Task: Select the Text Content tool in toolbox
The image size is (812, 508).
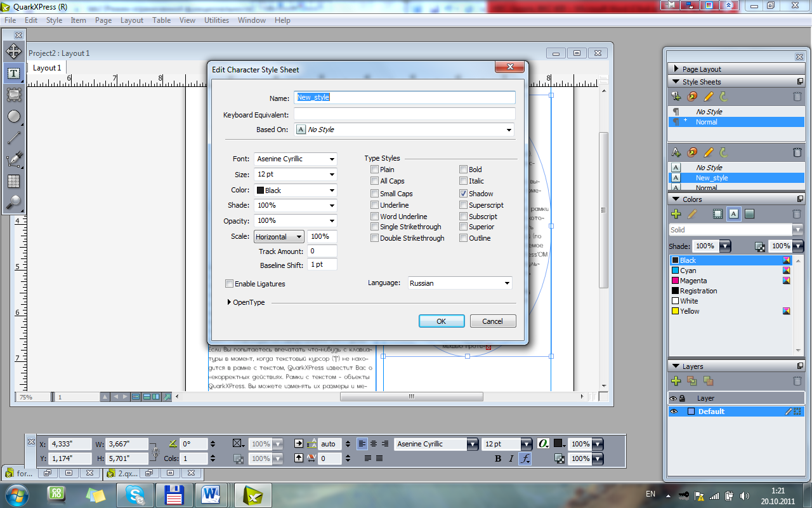Action: click(13, 73)
